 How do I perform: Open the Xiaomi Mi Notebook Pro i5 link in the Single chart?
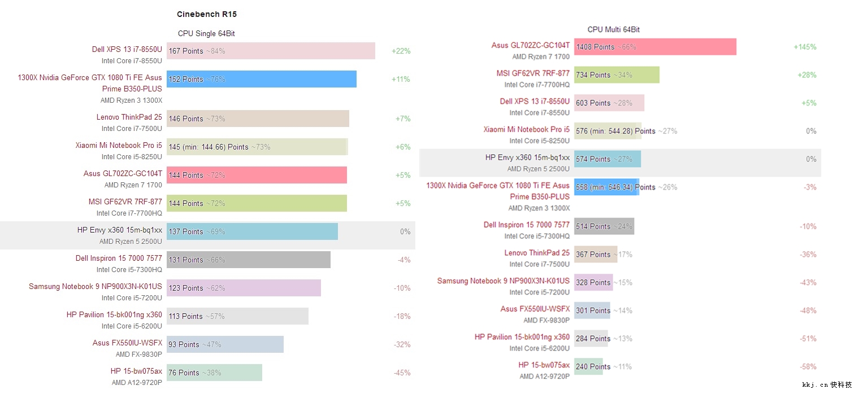[119, 146]
